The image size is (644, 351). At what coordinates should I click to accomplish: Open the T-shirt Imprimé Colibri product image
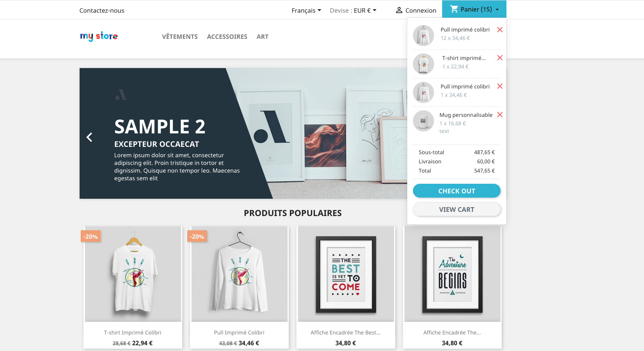pos(133,274)
